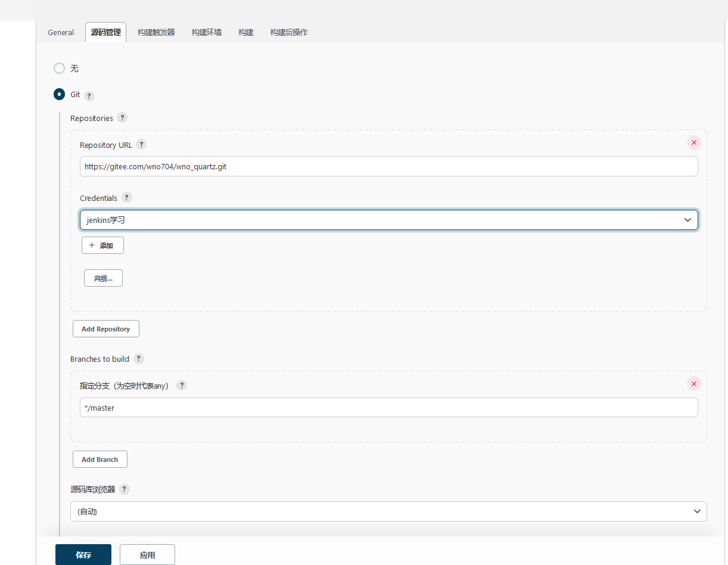728x565 pixels.
Task: Go to the 构建触发器 tab
Action: click(x=156, y=32)
